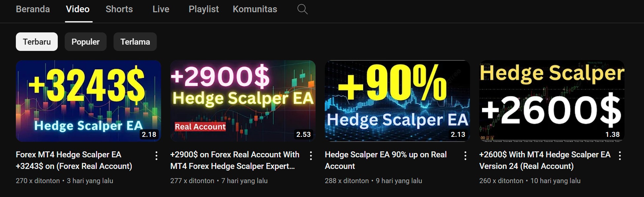Play the Hedge Scalper +2600$ thumbnail
Image resolution: width=644 pixels, height=197 pixels.
[552, 101]
